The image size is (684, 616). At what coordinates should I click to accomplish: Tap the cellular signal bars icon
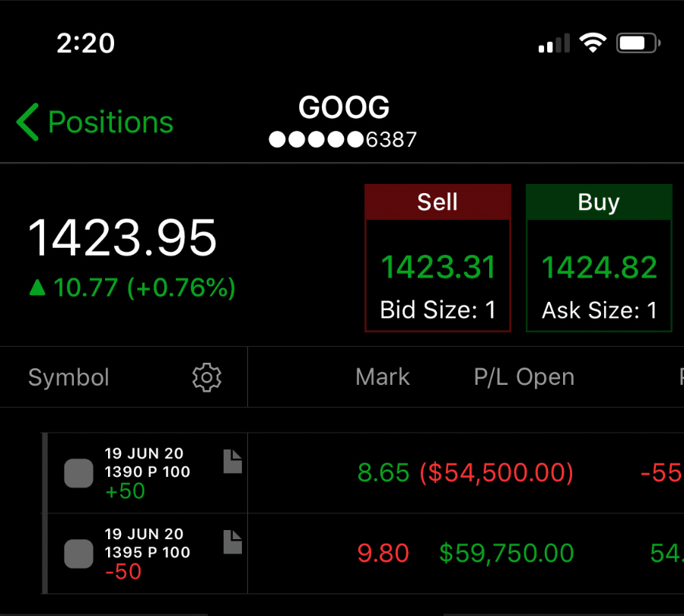(x=554, y=43)
